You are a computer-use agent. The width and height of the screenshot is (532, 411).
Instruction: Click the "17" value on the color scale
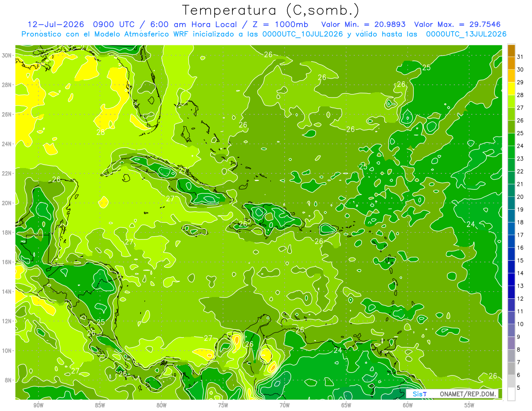[520, 235]
